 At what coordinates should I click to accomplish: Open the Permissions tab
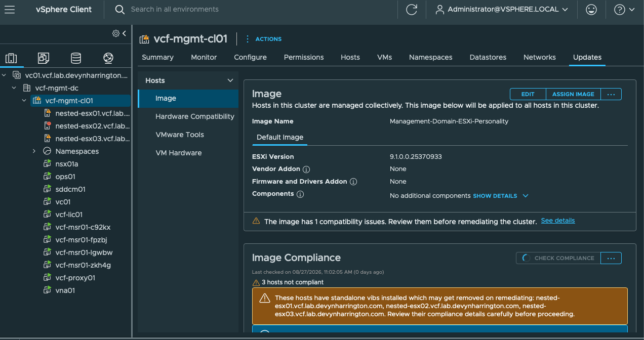click(304, 57)
